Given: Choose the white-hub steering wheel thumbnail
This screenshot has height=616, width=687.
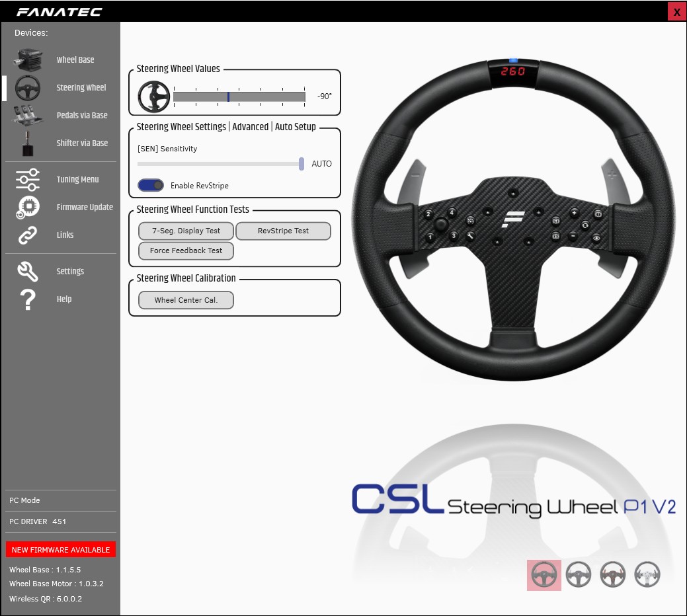Looking at the screenshot, I should coord(647,574).
